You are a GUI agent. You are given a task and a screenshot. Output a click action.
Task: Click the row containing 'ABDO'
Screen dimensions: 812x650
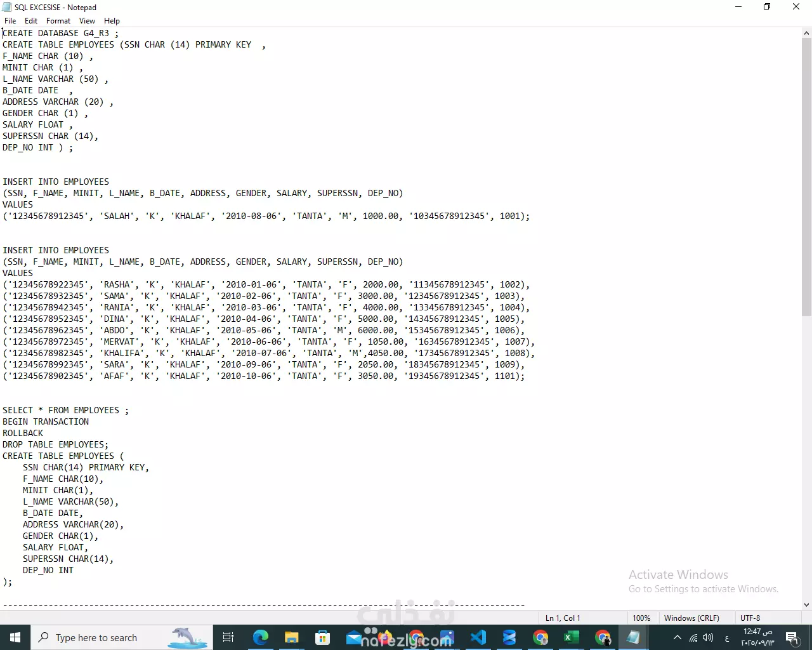pos(263,330)
